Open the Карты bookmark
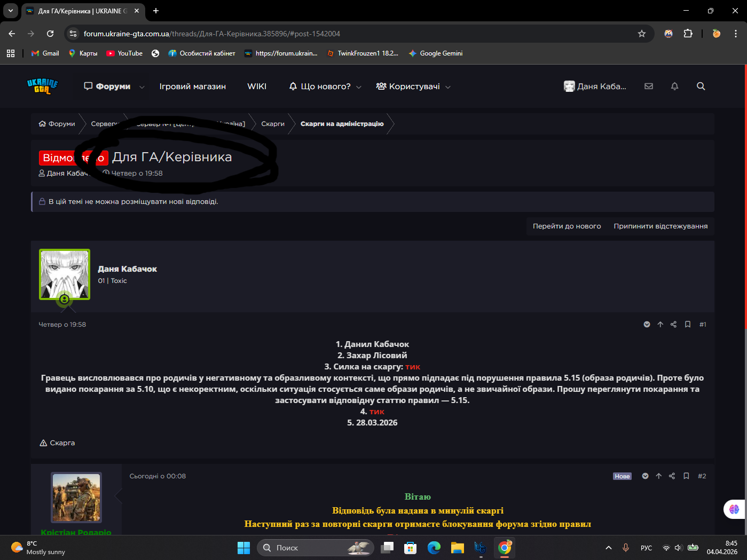Viewport: 747px width, 560px height. coord(83,53)
